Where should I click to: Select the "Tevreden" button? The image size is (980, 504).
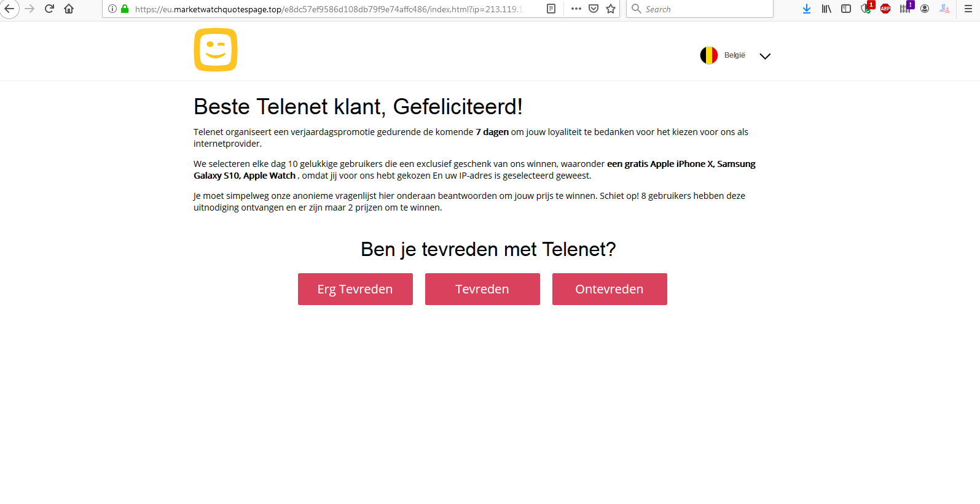482,289
